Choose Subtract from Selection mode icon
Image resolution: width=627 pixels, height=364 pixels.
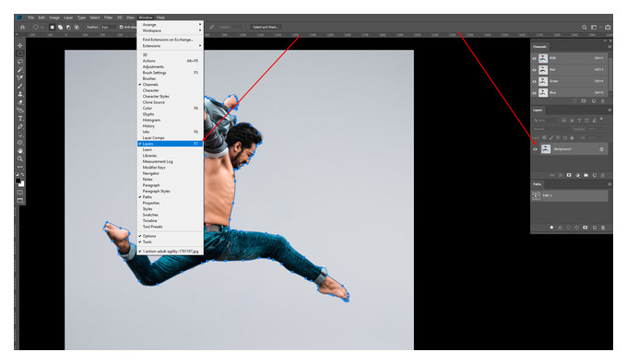[68, 27]
